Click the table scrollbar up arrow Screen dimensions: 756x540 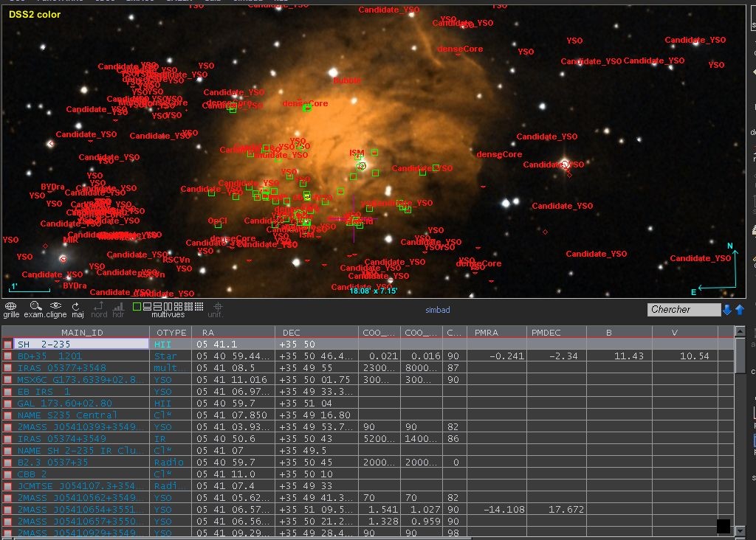(740, 331)
